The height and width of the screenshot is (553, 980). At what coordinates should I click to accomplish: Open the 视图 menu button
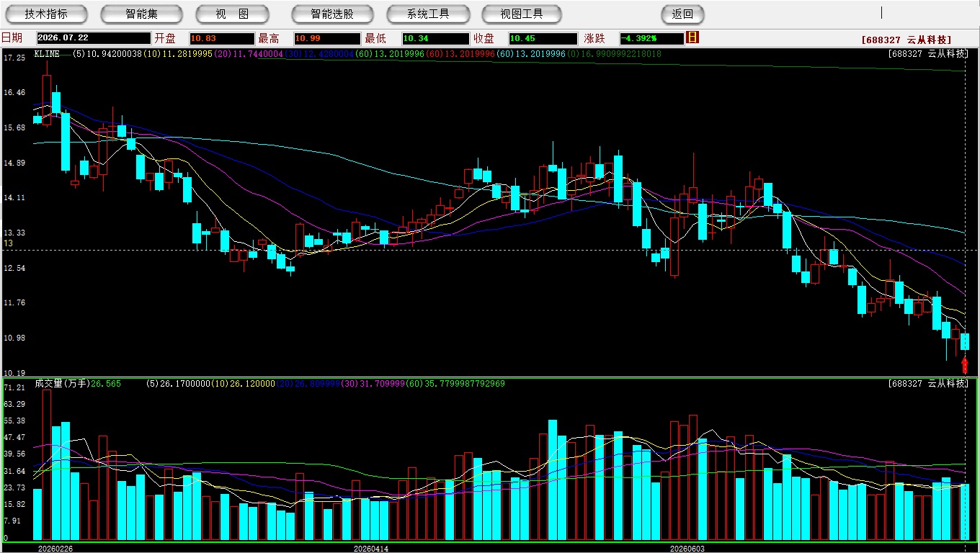[x=232, y=14]
